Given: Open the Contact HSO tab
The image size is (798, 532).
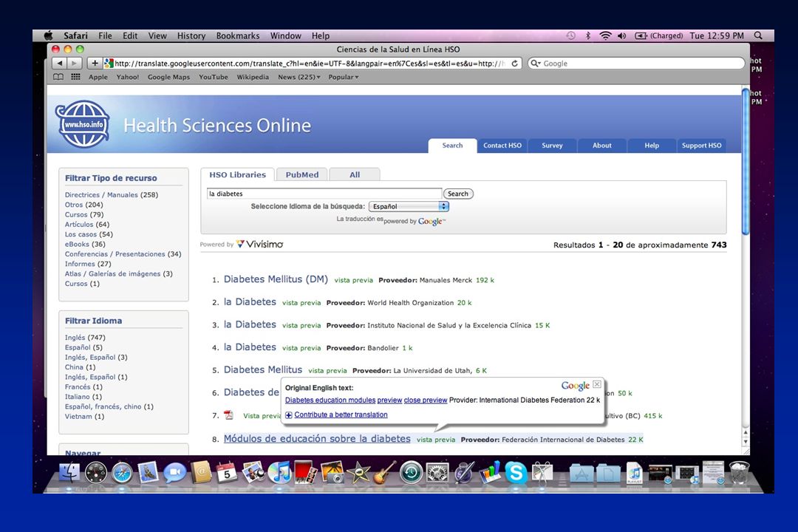Looking at the screenshot, I should (x=502, y=146).
